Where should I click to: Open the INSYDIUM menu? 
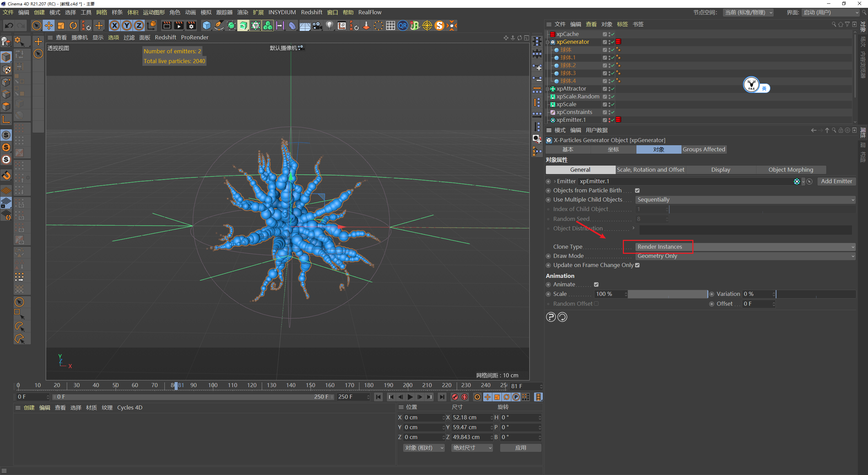click(282, 12)
